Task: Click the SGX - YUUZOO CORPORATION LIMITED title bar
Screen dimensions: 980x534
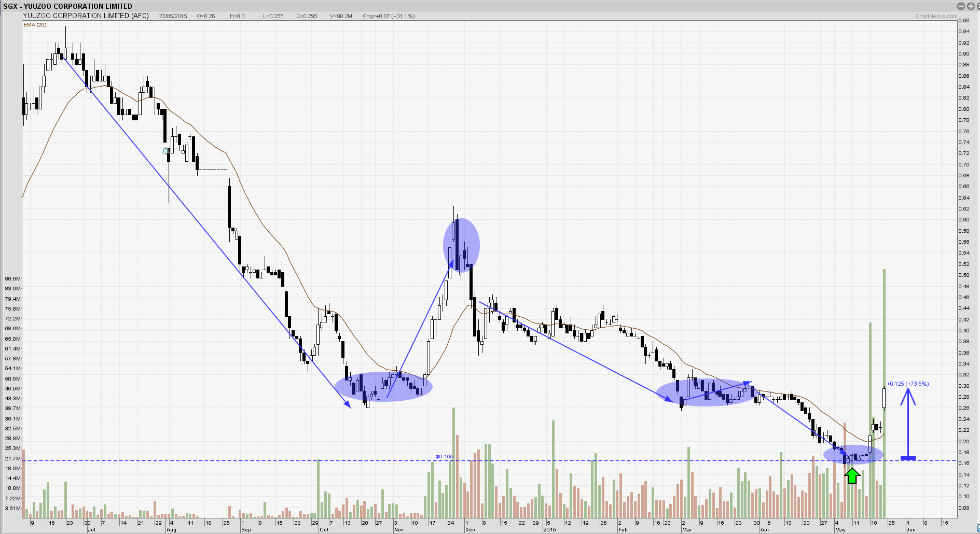Action: coord(67,6)
